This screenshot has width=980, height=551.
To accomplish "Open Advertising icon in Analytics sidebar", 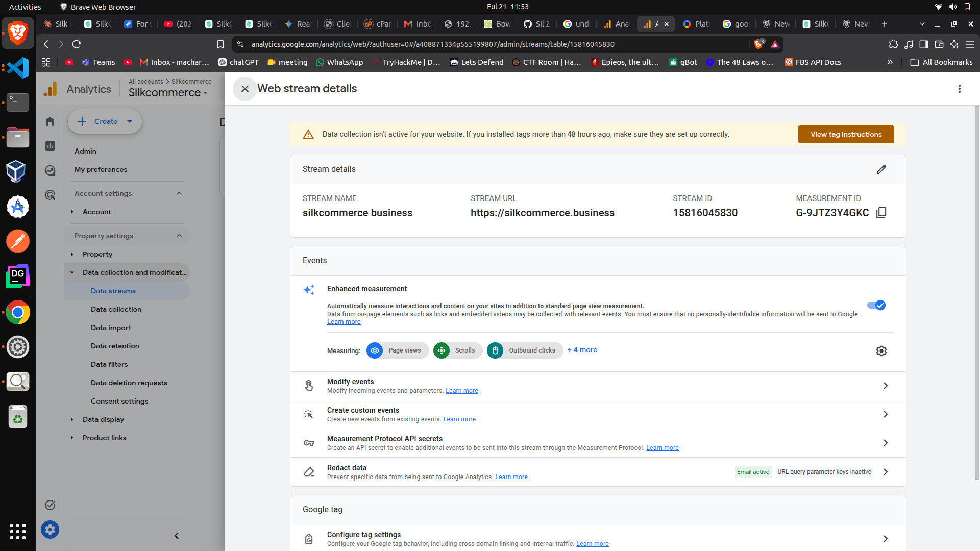I will [50, 195].
